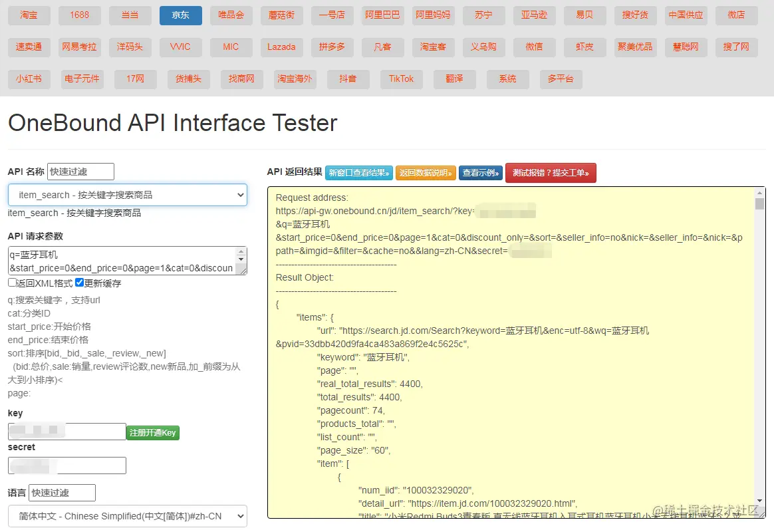
Task: Click the 注册开通Key button
Action: point(153,433)
